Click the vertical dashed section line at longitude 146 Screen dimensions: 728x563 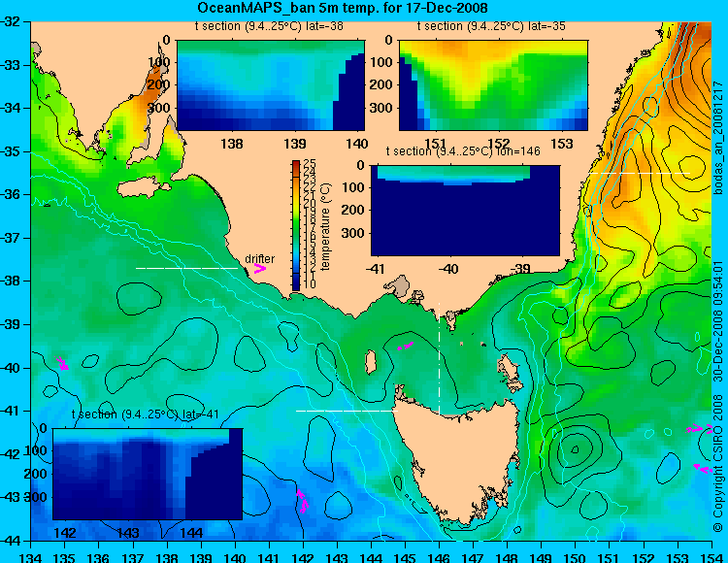[439, 359]
